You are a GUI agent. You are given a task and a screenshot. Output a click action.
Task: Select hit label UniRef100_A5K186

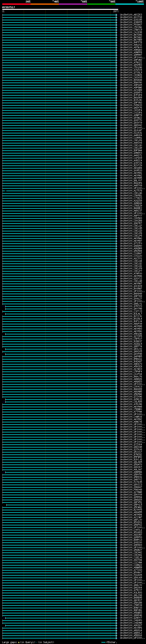[x=131, y=334]
